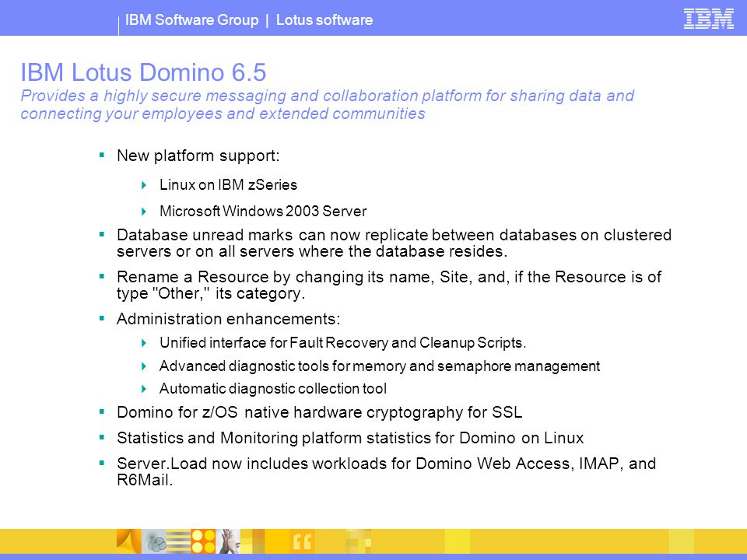Select the 'IBM Software Group' header text

[191, 20]
